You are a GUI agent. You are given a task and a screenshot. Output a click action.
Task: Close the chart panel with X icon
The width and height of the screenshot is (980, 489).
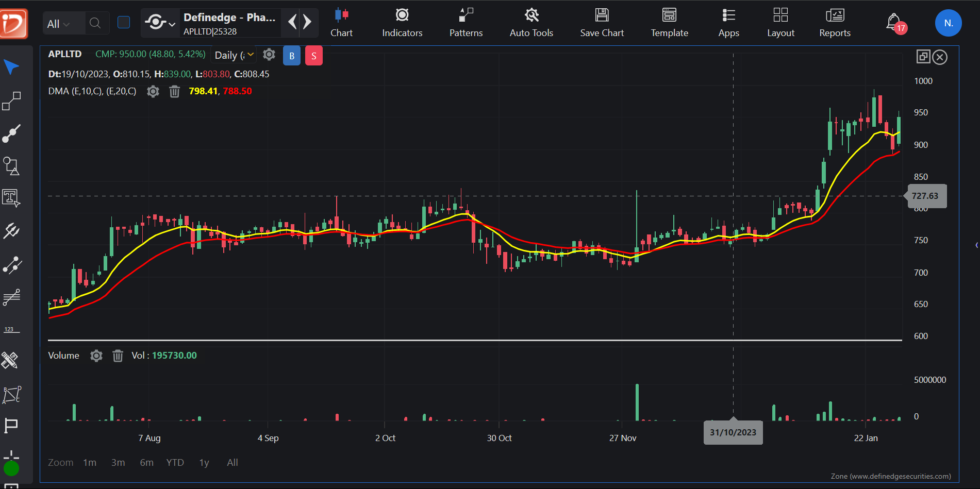940,57
